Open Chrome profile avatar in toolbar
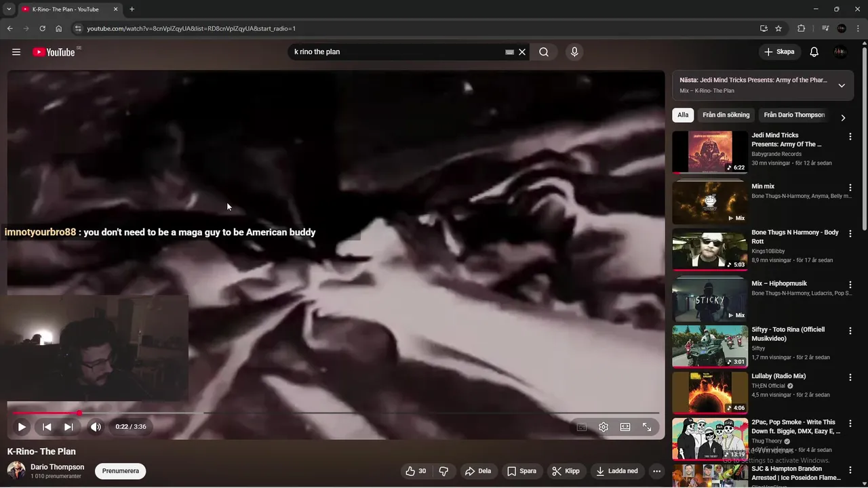The image size is (868, 488). [842, 28]
